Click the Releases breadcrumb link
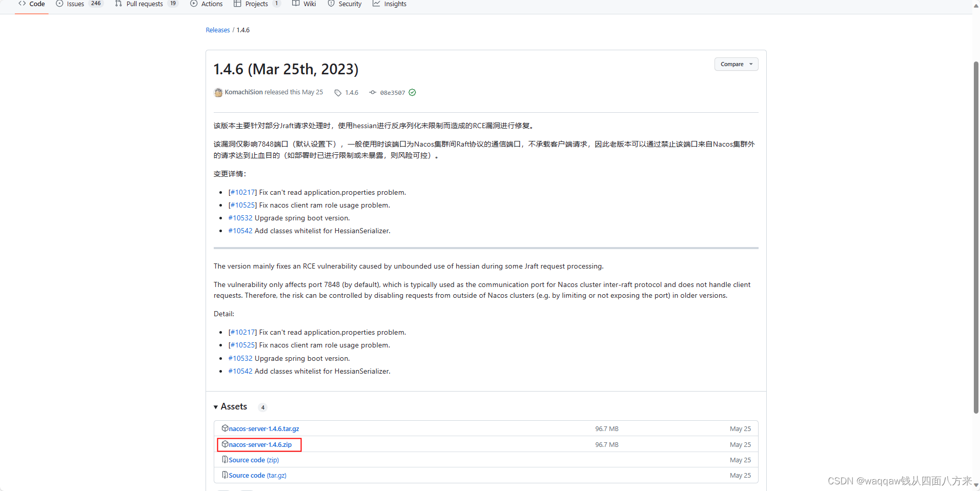Viewport: 980px width, 491px height. [218, 30]
